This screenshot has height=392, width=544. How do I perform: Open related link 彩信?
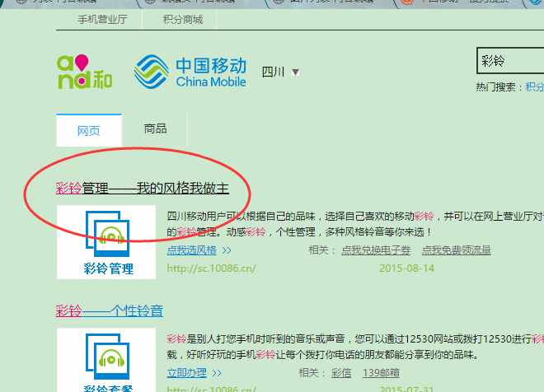coord(341,373)
